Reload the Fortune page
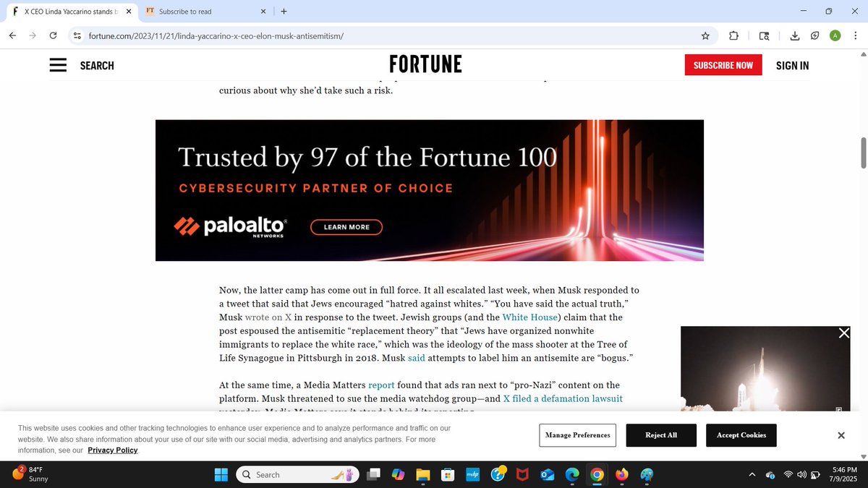The height and width of the screenshot is (488, 868). coord(54,35)
